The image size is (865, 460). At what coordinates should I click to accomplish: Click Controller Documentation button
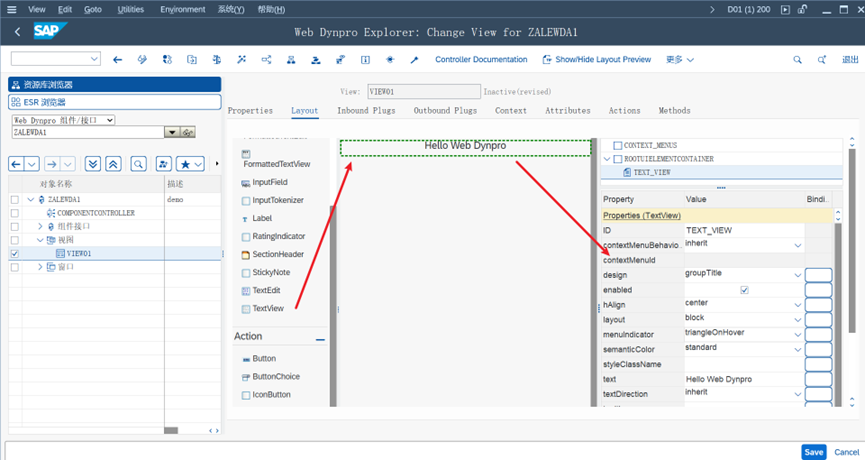pyautogui.click(x=481, y=60)
